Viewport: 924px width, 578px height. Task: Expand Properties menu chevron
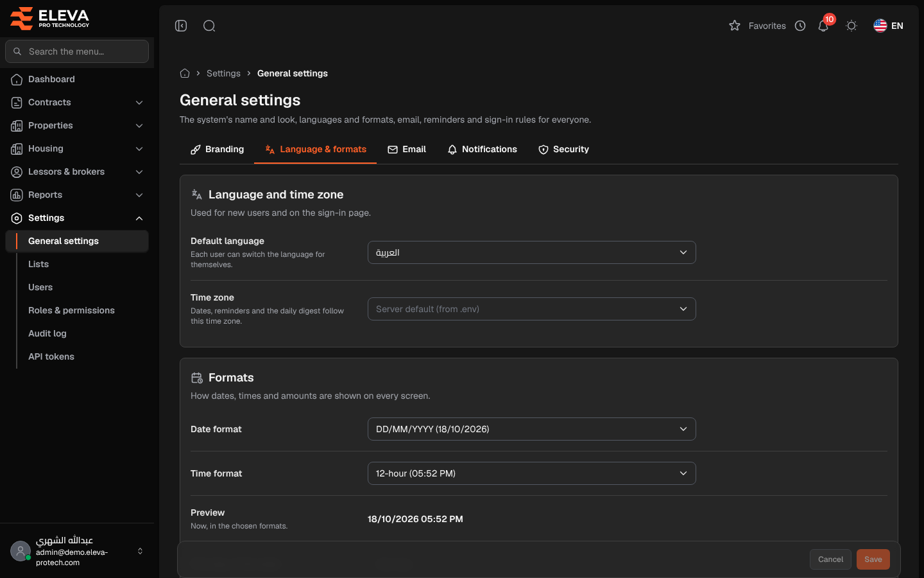pos(139,125)
